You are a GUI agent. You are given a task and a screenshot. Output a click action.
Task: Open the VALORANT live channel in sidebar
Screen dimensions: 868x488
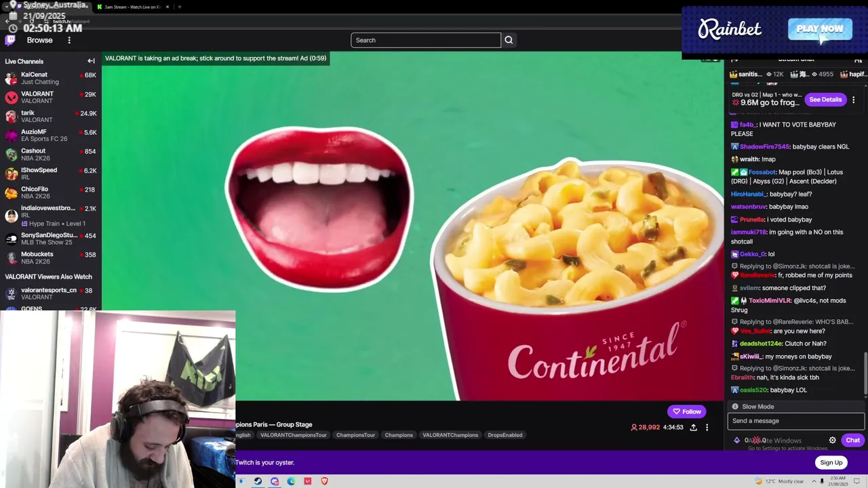pyautogui.click(x=51, y=97)
